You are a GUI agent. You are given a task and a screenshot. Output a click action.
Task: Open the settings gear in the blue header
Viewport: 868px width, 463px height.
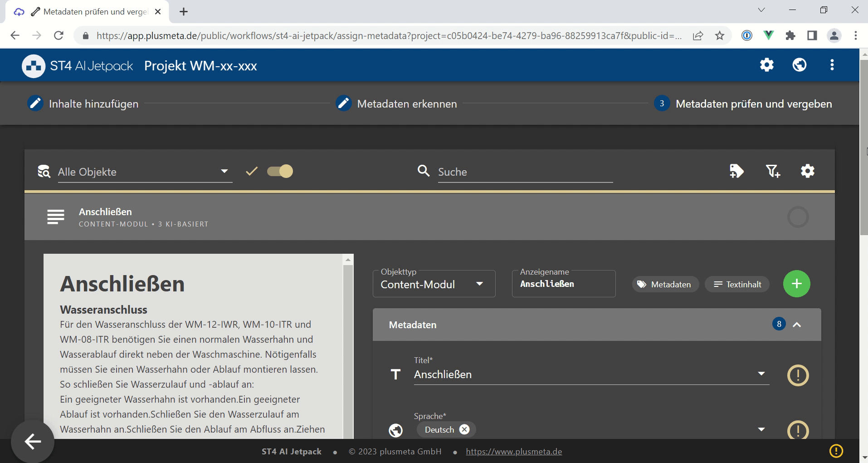767,65
